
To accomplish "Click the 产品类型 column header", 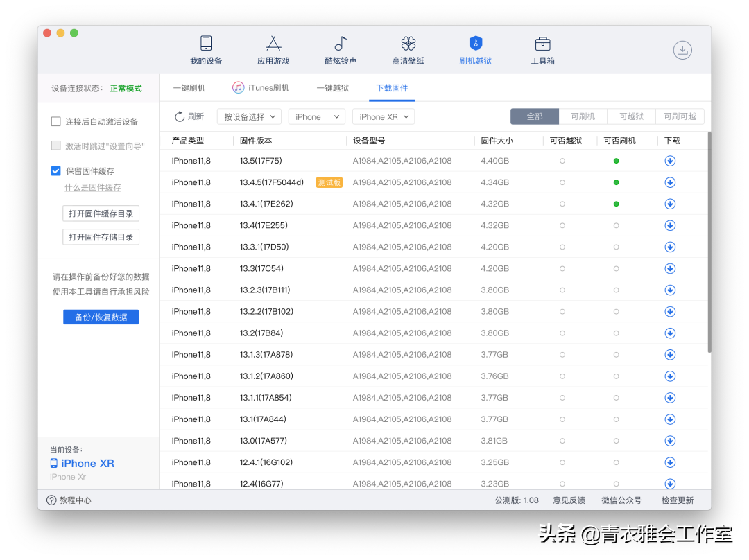I will click(188, 141).
